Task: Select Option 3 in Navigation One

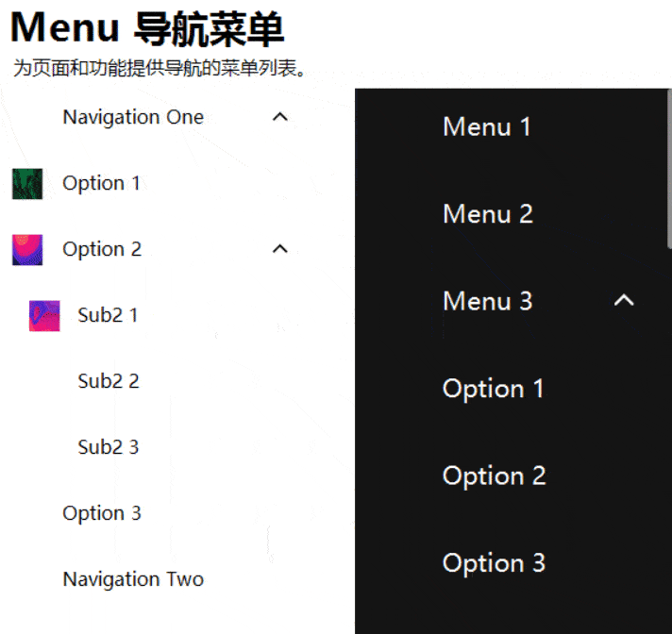Action: (x=102, y=513)
